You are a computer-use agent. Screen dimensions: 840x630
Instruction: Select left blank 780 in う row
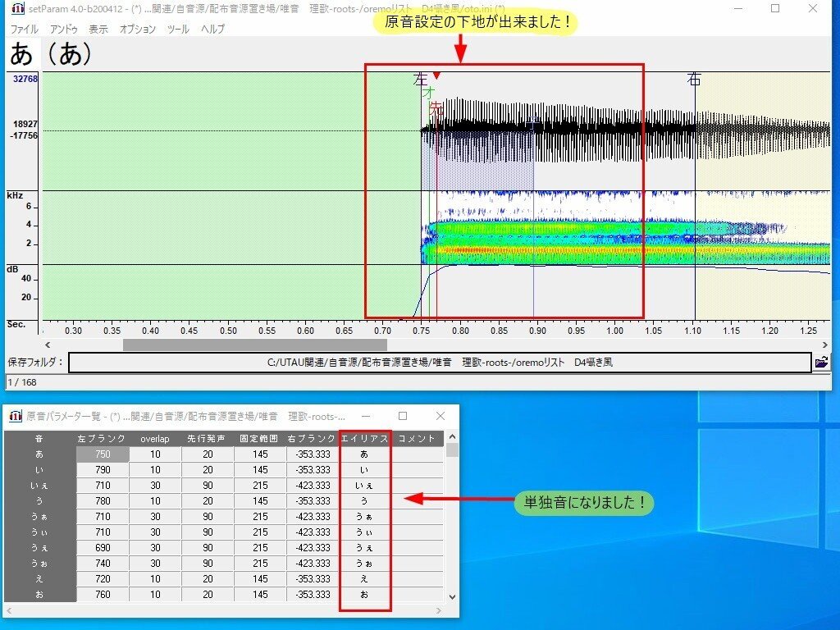(103, 500)
